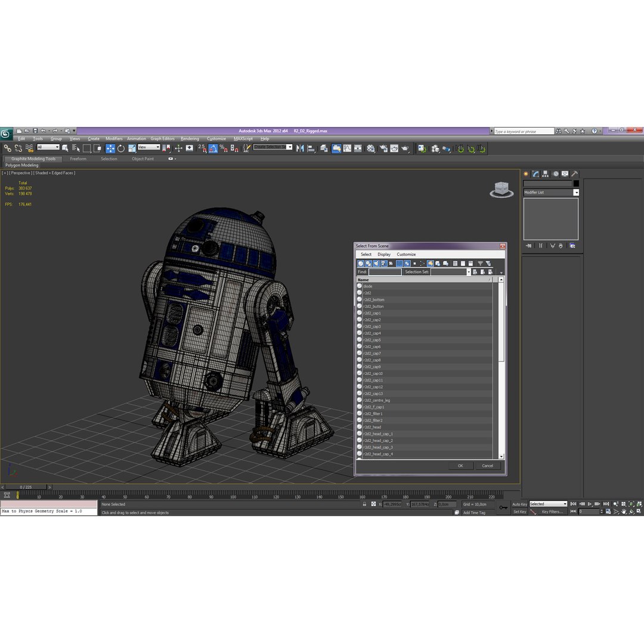Open the Schematic View icon
The image size is (644, 644).
point(358,148)
